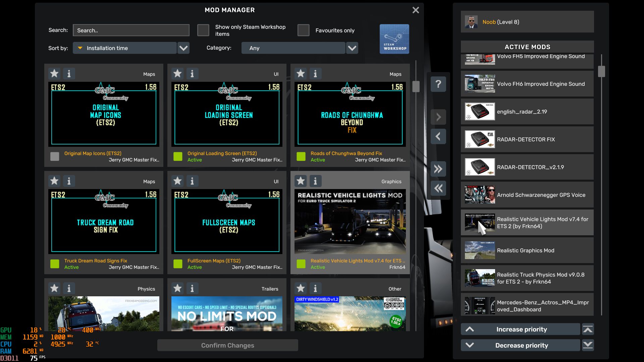This screenshot has width=644, height=362.
Task: Deactivate all mods double left arrows
Action: pos(438,188)
